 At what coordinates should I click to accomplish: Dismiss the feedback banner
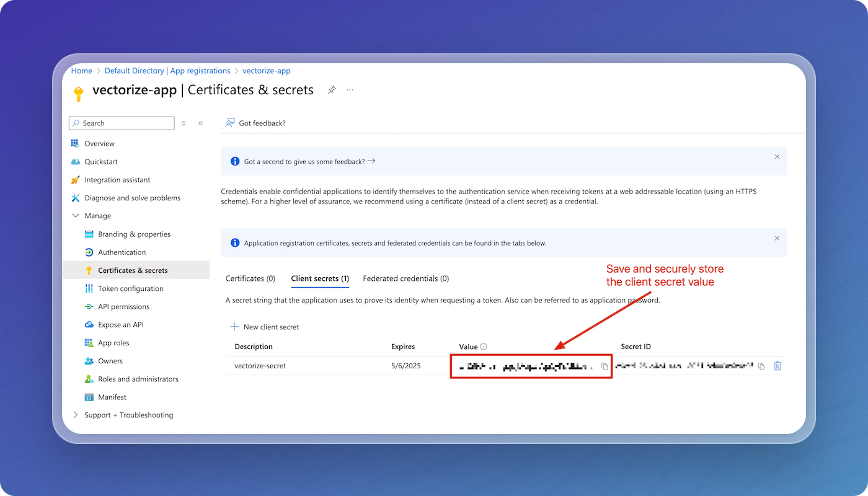coord(777,157)
